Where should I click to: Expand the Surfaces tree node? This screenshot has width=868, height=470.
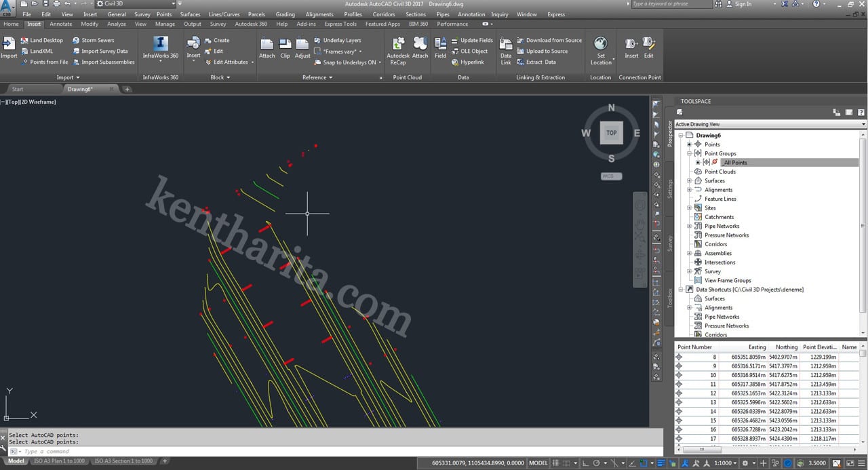pyautogui.click(x=690, y=181)
